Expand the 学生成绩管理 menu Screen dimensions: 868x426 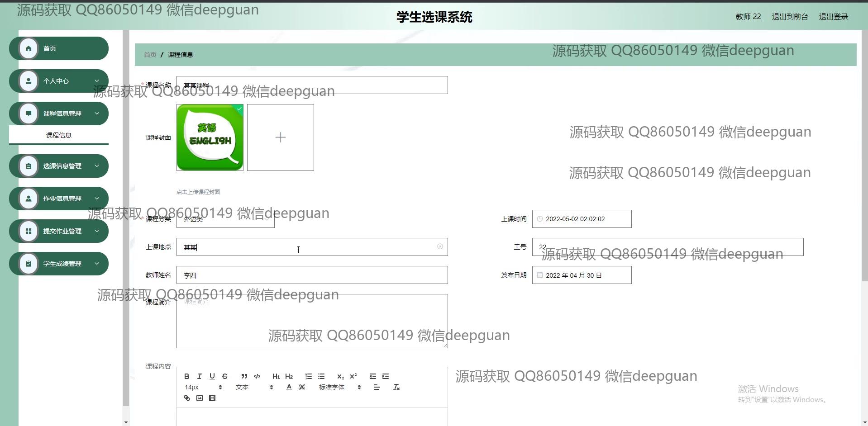pos(59,264)
